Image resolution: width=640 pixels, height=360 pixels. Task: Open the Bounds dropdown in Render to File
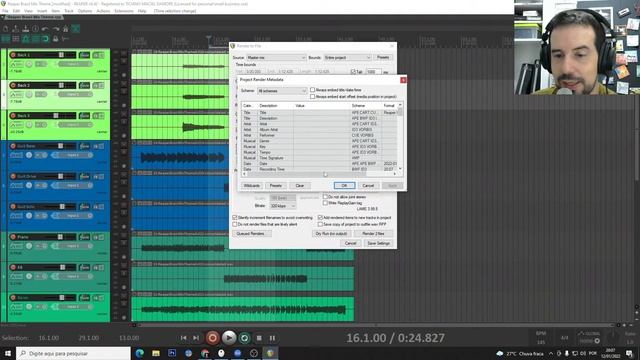[x=347, y=58]
